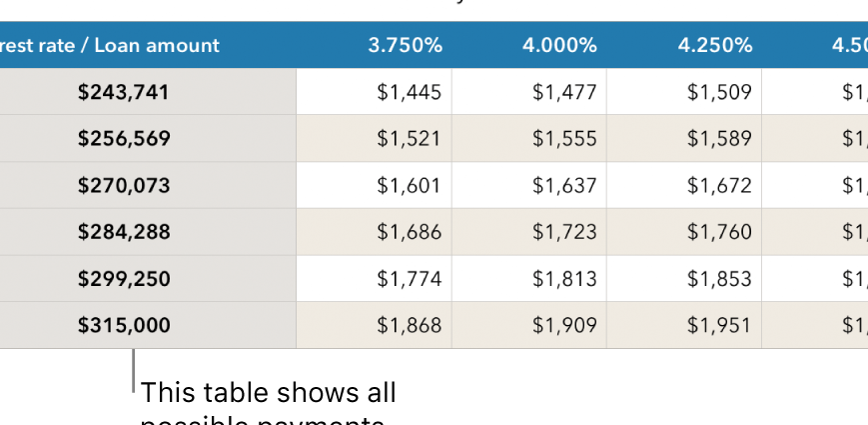Select the $1,723 payment cell
Image resolution: width=868 pixels, height=425 pixels.
(x=564, y=232)
